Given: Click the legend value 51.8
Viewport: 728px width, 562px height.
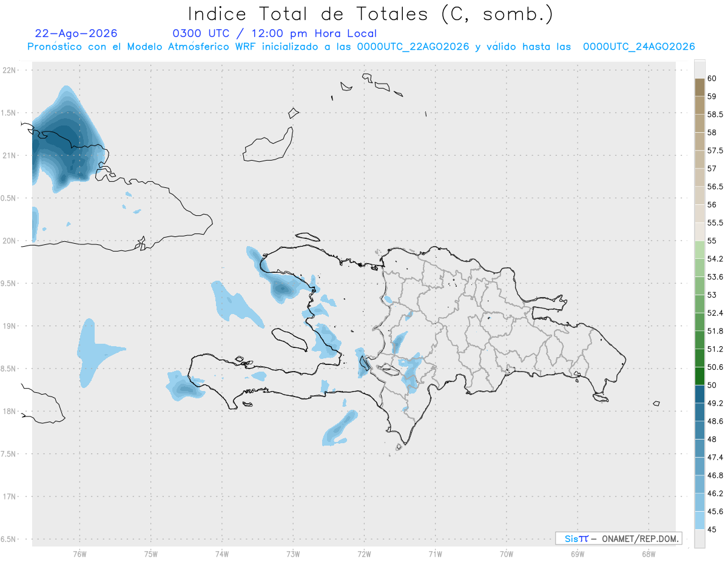Looking at the screenshot, I should coord(715,331).
